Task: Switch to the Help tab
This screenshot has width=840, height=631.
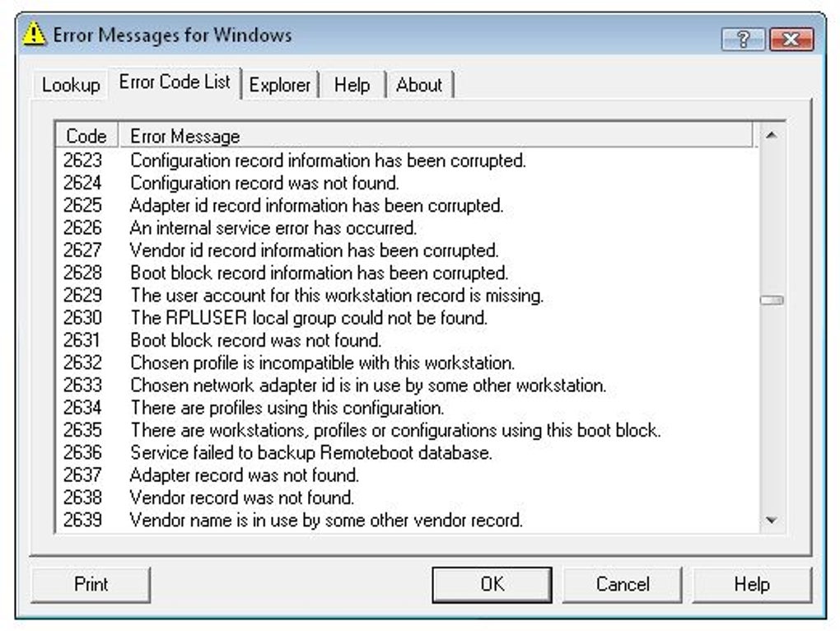Action: 352,85
